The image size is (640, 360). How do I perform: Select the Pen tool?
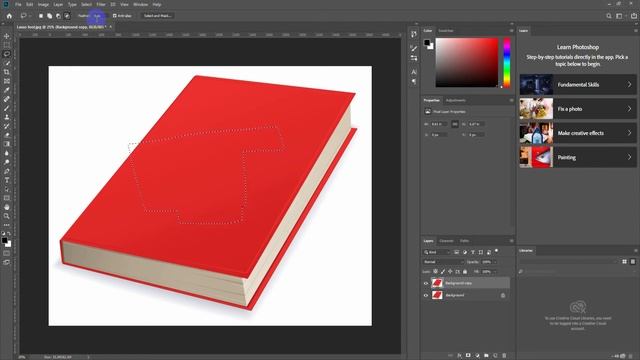[x=7, y=171]
